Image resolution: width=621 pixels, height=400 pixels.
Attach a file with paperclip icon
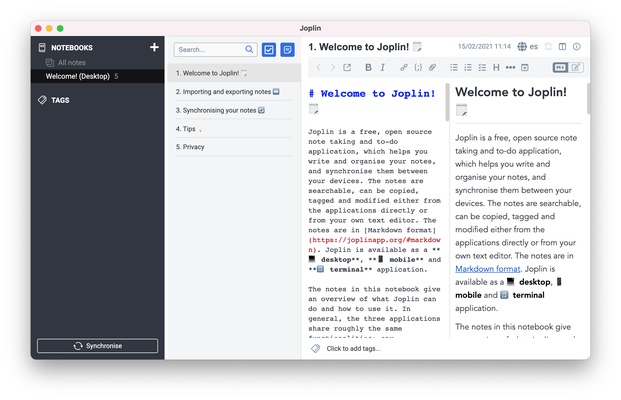click(x=432, y=68)
